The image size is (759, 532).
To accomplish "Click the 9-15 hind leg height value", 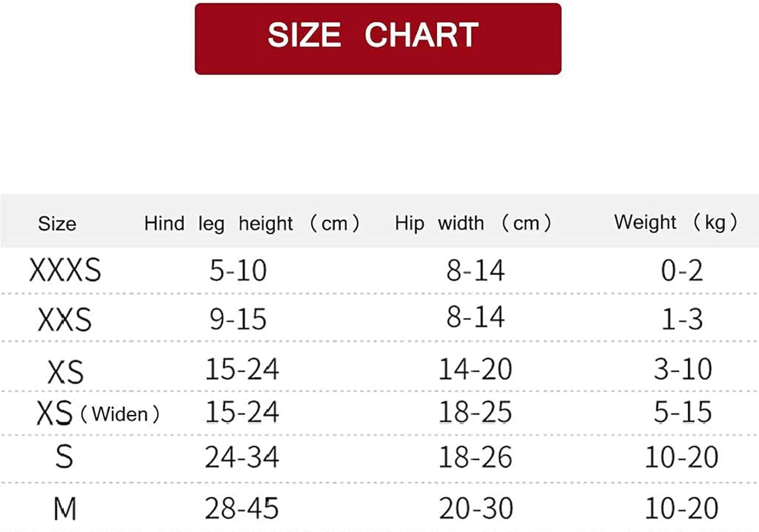I will click(238, 319).
